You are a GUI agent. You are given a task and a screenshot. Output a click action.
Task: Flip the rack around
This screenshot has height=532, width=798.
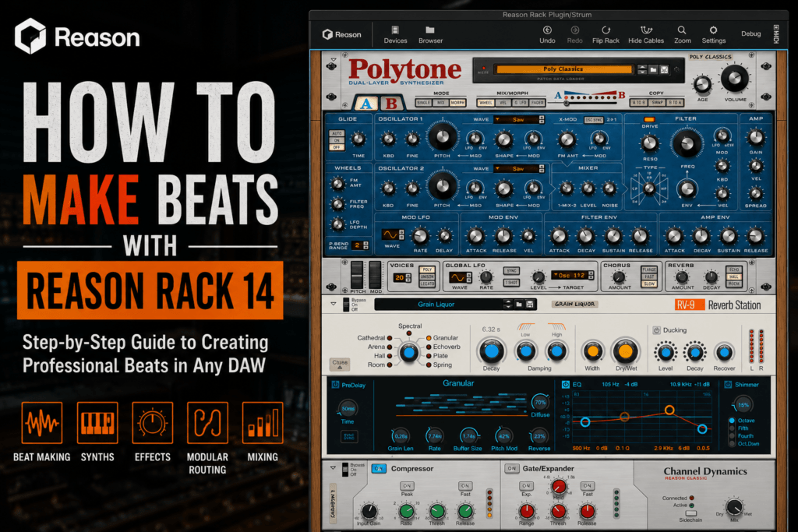pos(606,34)
